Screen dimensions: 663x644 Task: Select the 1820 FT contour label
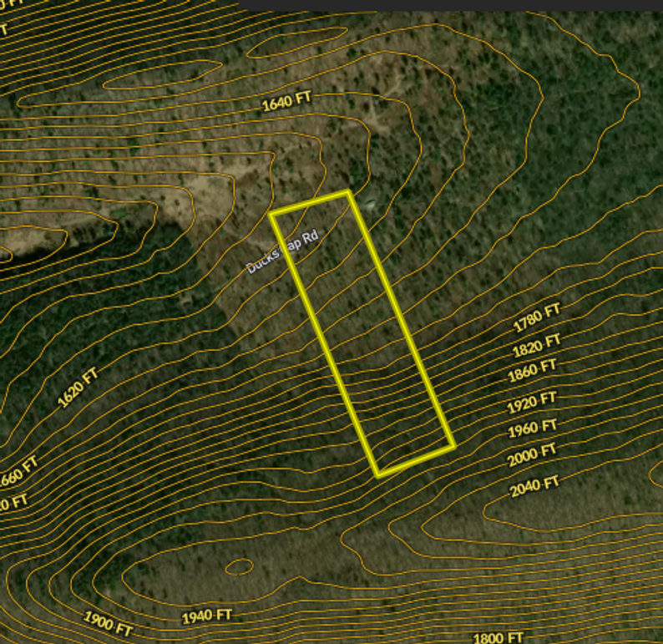pyautogui.click(x=537, y=344)
